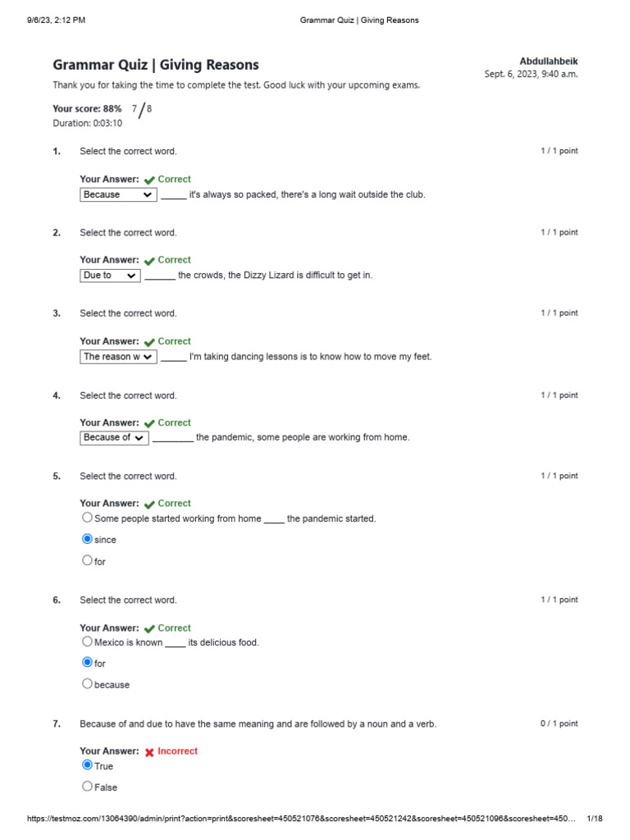Select the 'since' radio option
Viewport: 630px width, 840px height.
88,539
